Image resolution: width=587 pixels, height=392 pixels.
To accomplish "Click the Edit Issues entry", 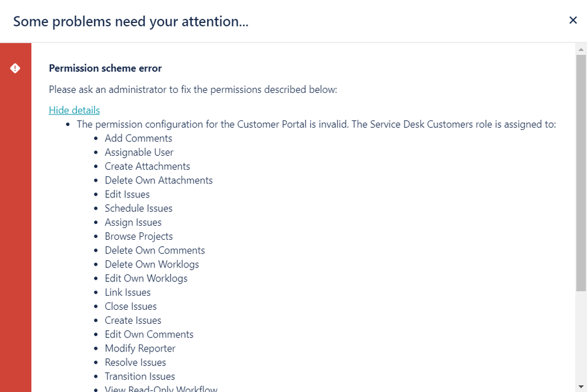I will click(127, 195).
